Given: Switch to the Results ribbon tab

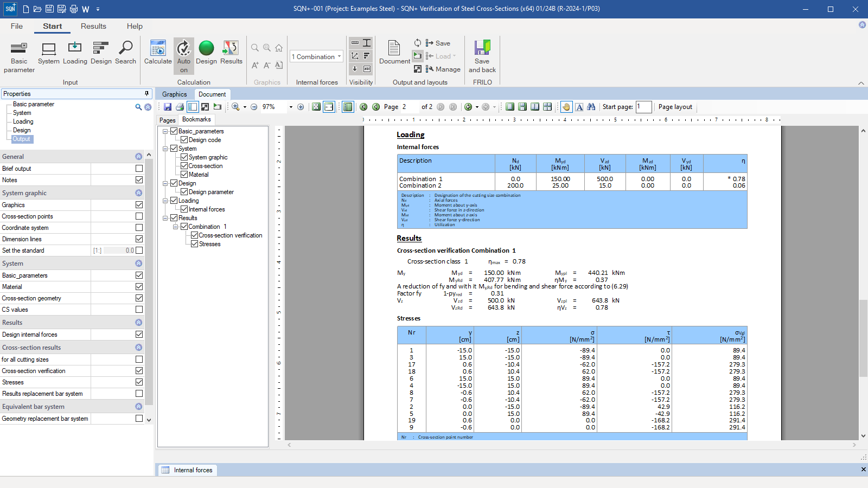Looking at the screenshot, I should 93,26.
